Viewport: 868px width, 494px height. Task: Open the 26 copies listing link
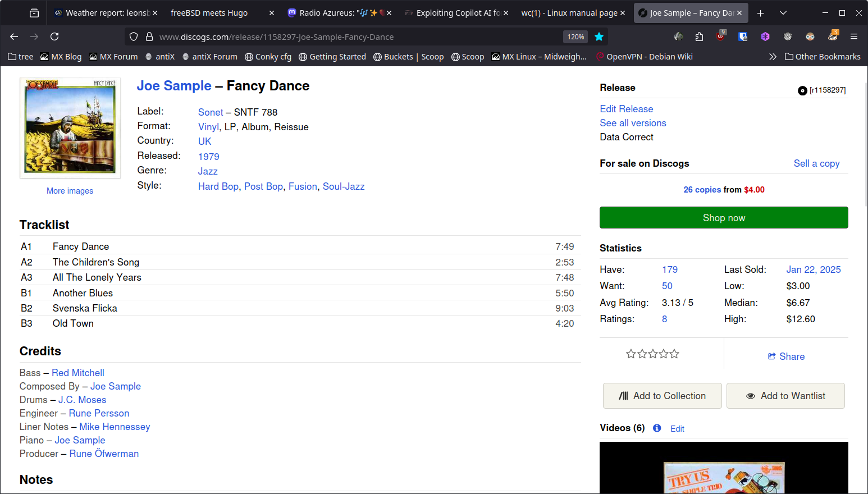[702, 190]
